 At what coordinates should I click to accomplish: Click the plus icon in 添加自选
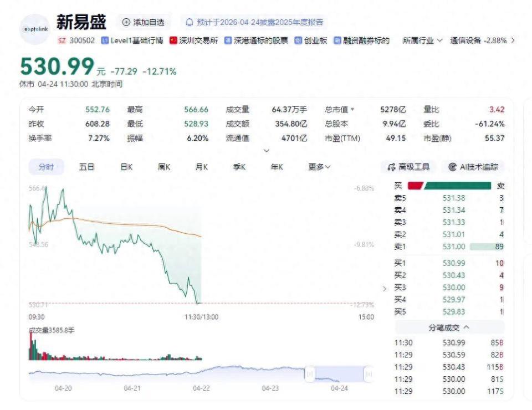coord(126,22)
